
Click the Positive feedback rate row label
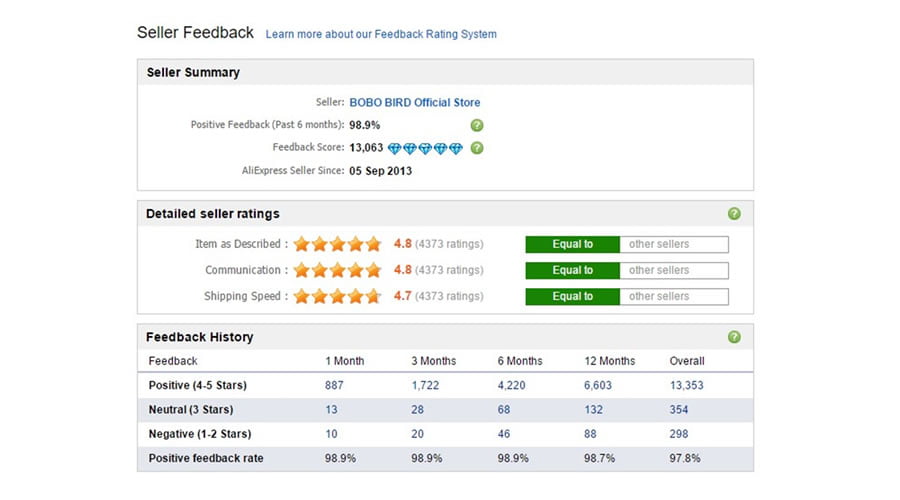[x=205, y=458]
